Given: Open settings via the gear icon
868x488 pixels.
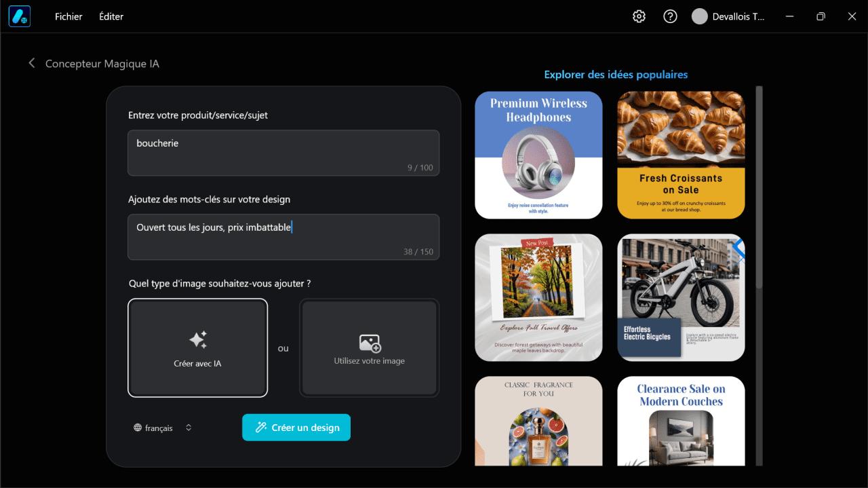Looking at the screenshot, I should (x=638, y=16).
